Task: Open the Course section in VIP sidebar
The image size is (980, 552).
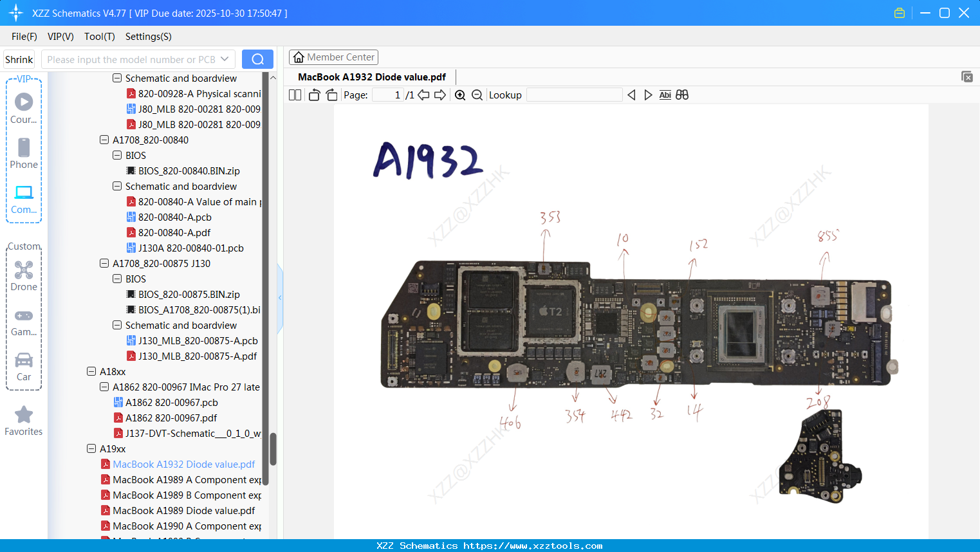Action: pos(24,108)
